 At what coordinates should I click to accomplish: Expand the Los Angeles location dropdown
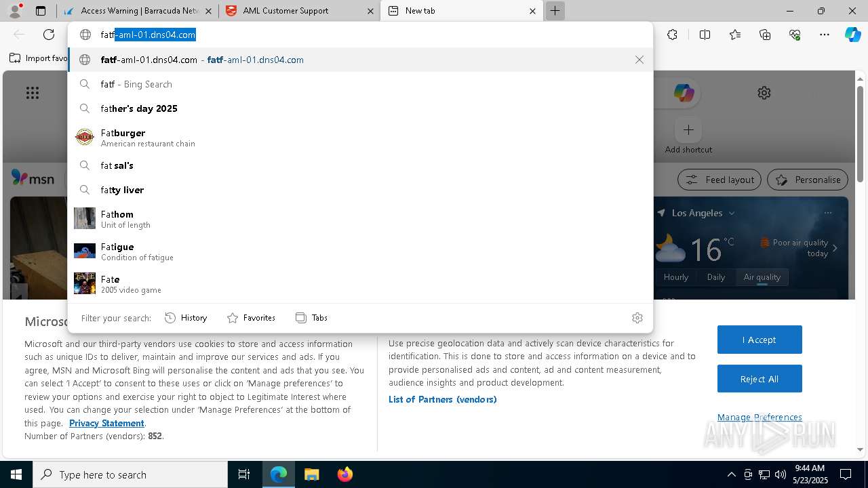(x=732, y=213)
